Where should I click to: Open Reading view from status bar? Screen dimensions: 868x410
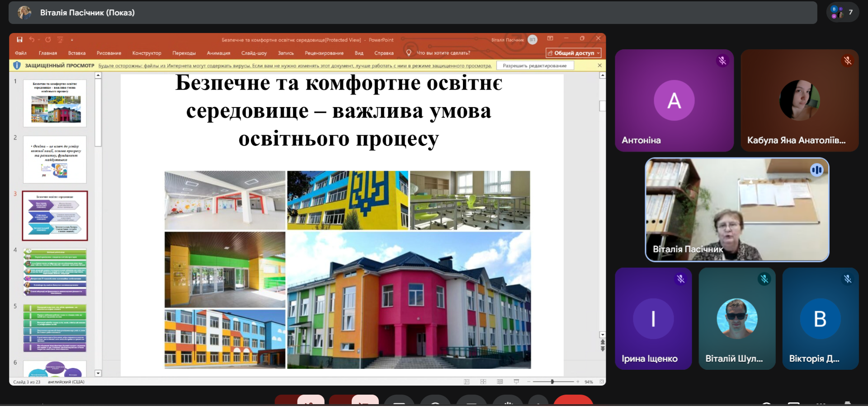[x=500, y=382]
